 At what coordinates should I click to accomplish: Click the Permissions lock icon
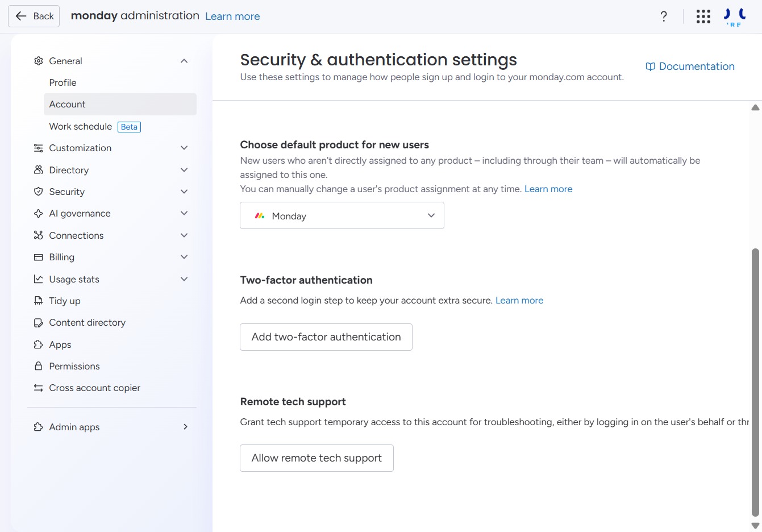39,366
